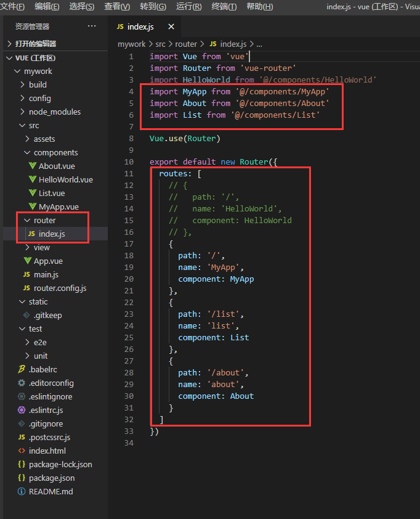Viewport: 420px width, 519px height.
Task: Open the 转到(G) menu
Action: pos(153,7)
